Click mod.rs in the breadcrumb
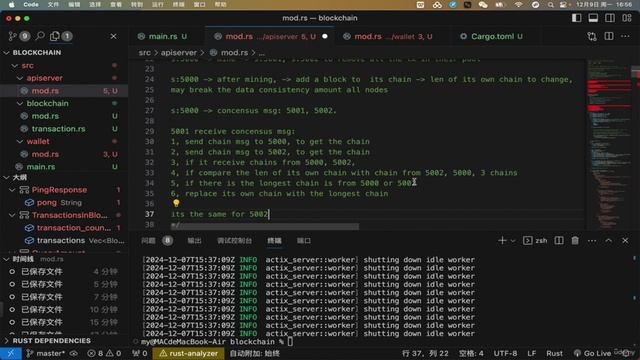This screenshot has height=360, width=640. [234, 53]
